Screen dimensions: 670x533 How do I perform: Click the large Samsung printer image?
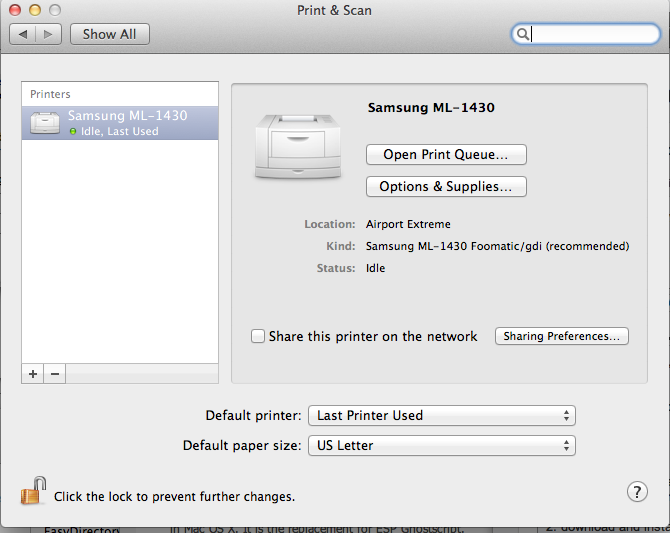(298, 146)
